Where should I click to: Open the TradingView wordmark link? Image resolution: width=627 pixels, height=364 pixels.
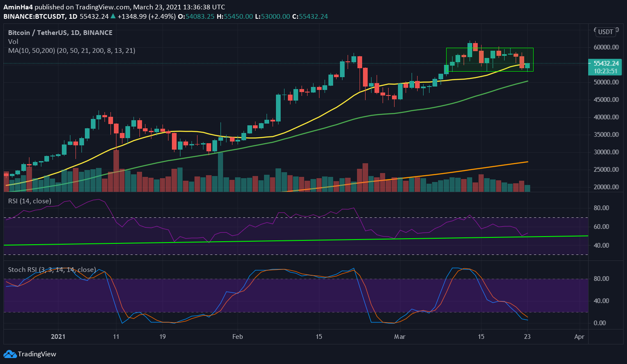37,354
